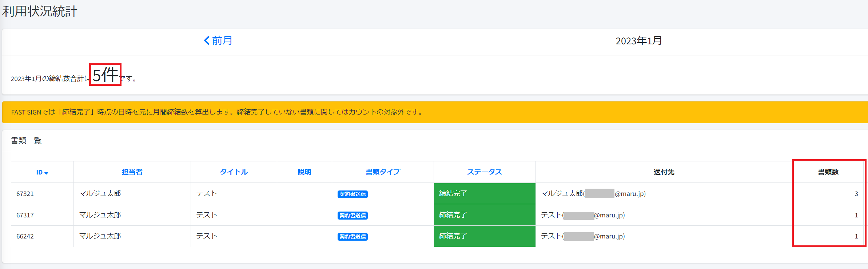
Task: Click 契約書送信 badge in row 66242
Action: 353,237
